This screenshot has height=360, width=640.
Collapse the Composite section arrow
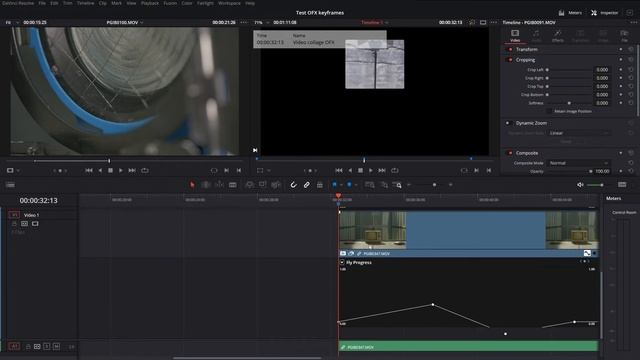click(x=621, y=153)
